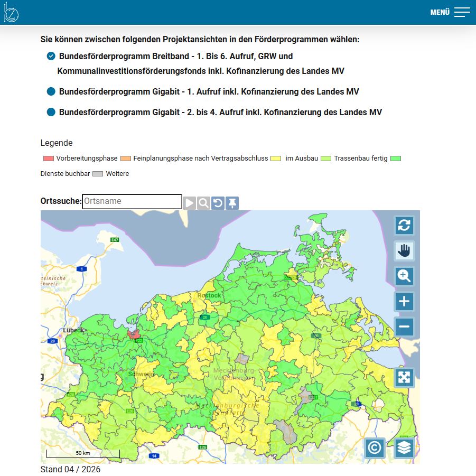
Task: Click the 'Dienste buchbar' legend label
Action: point(66,174)
